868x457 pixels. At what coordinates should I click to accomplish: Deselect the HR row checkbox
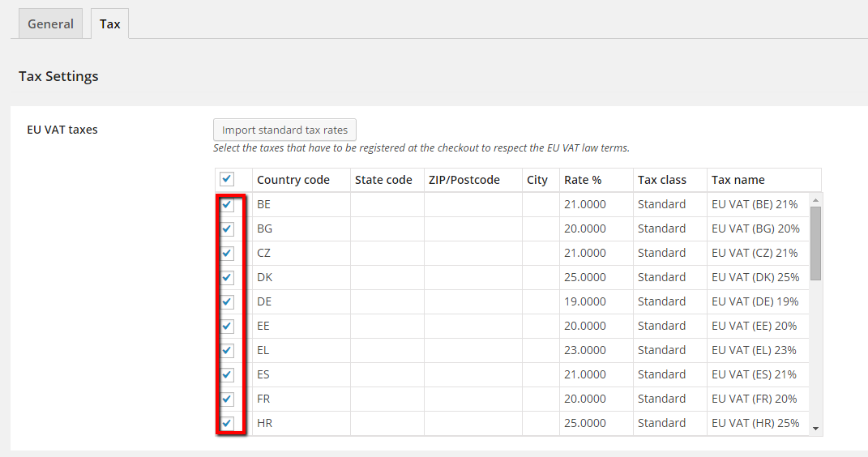pos(227,423)
